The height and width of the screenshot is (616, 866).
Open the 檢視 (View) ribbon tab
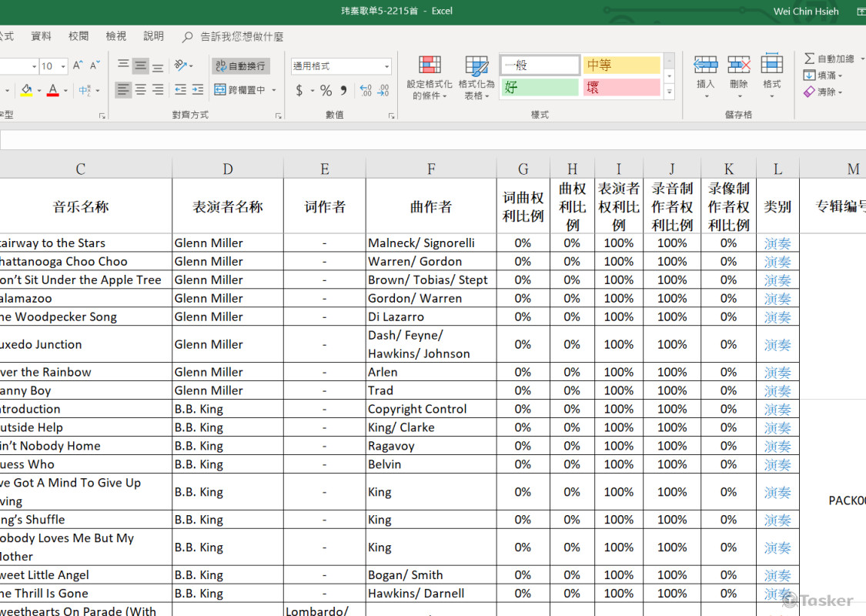116,36
